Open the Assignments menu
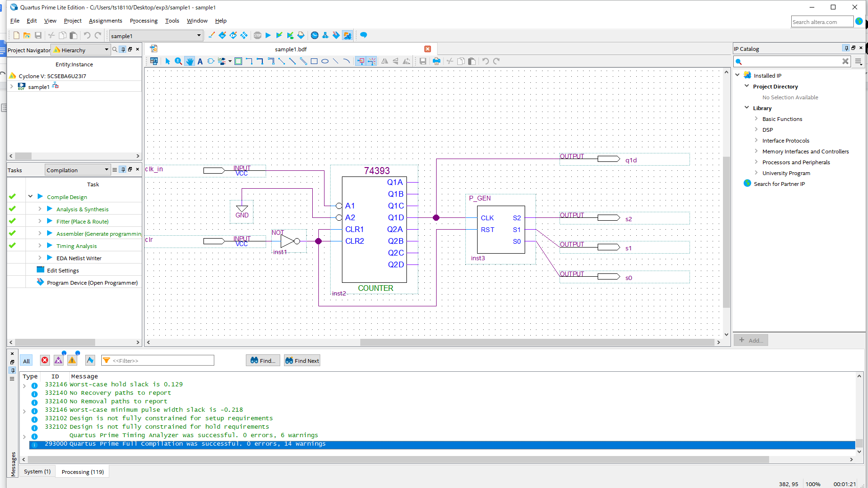The height and width of the screenshot is (488, 868). 105,21
